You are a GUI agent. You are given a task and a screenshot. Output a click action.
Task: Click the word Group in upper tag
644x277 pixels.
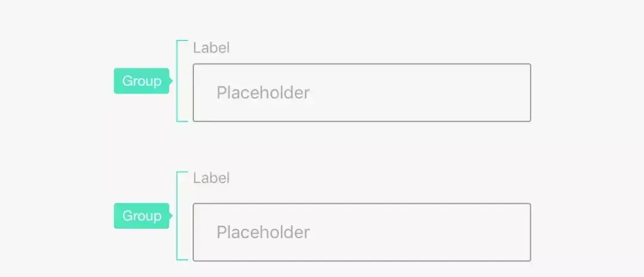click(141, 81)
